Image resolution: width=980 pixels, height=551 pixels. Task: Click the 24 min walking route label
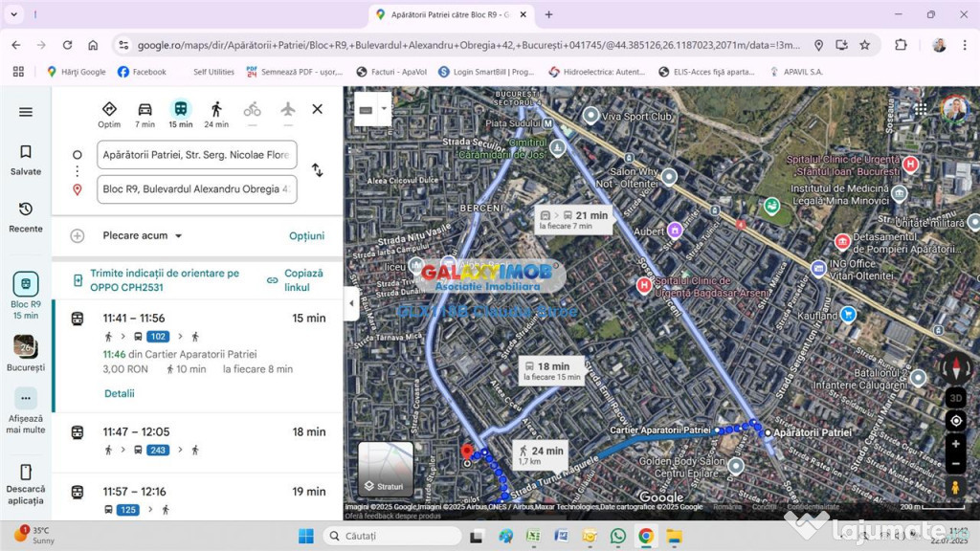tap(541, 454)
